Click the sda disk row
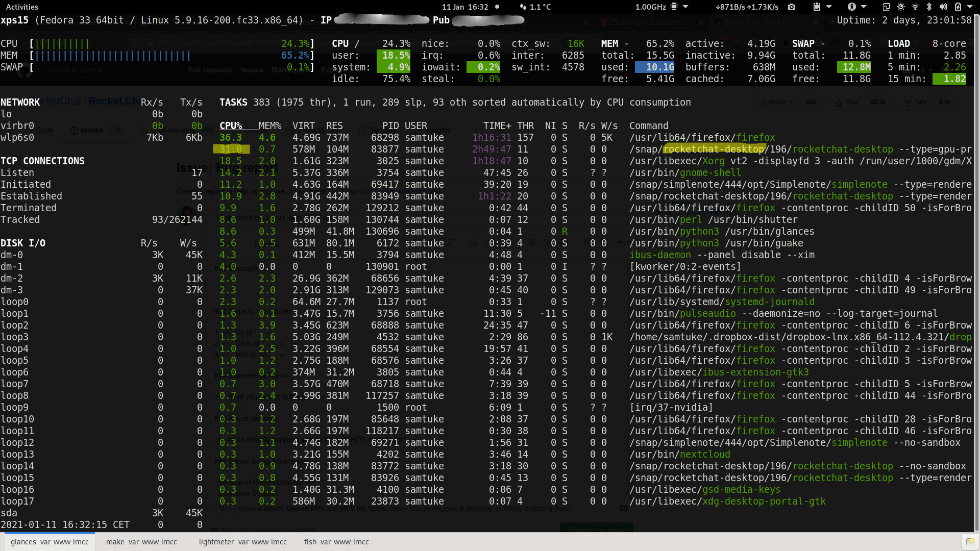980x551 pixels. point(102,513)
